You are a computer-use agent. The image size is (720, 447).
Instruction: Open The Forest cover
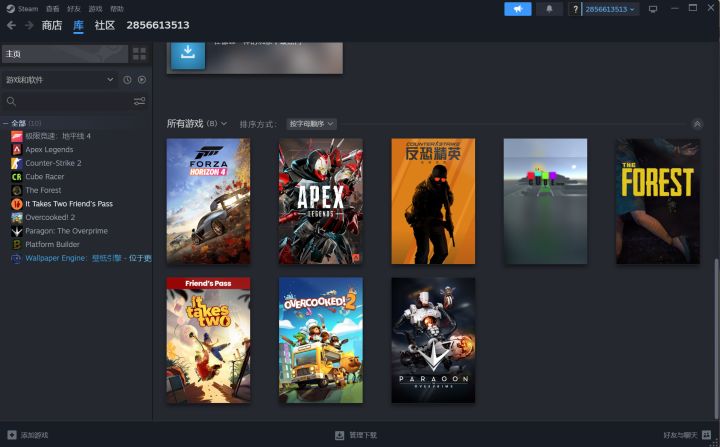coord(658,201)
